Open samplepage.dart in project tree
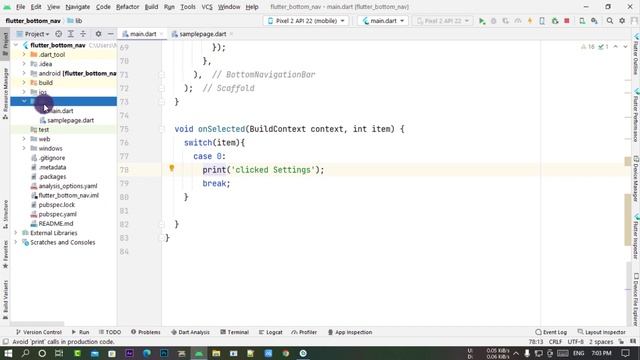Viewport: 640px width, 360px height. [x=70, y=120]
